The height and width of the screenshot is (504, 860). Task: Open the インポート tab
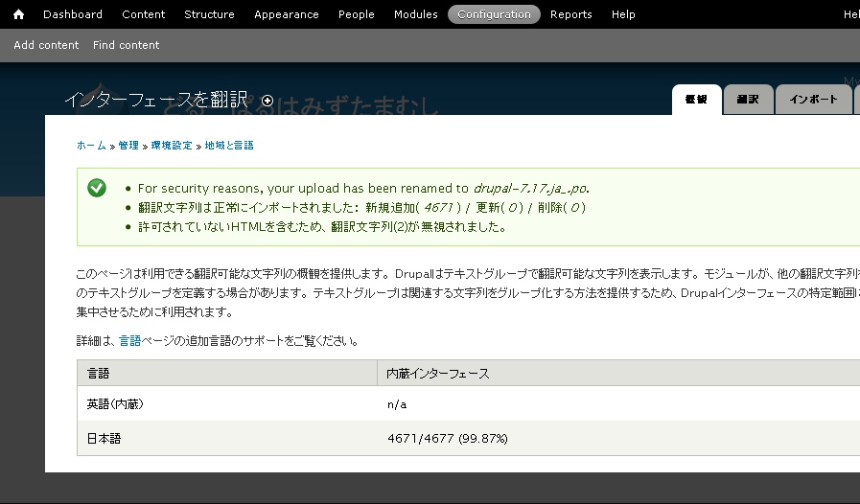pyautogui.click(x=813, y=100)
